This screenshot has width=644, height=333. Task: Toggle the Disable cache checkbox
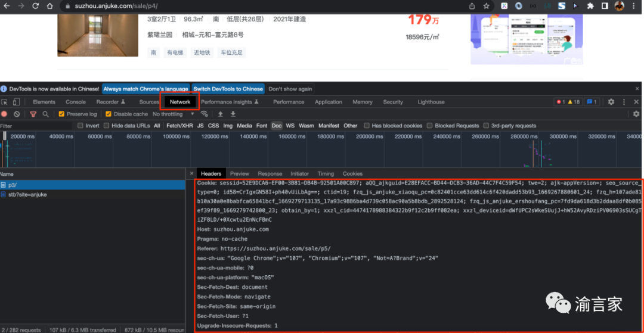109,114
